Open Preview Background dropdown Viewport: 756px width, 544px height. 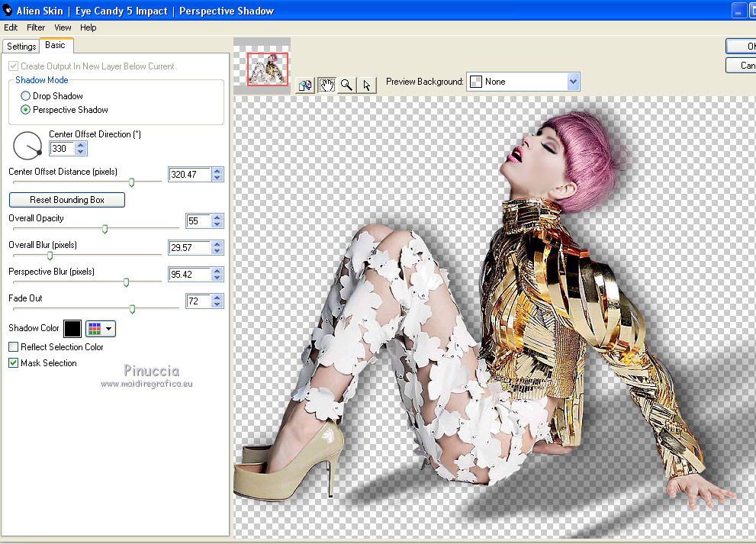point(573,82)
